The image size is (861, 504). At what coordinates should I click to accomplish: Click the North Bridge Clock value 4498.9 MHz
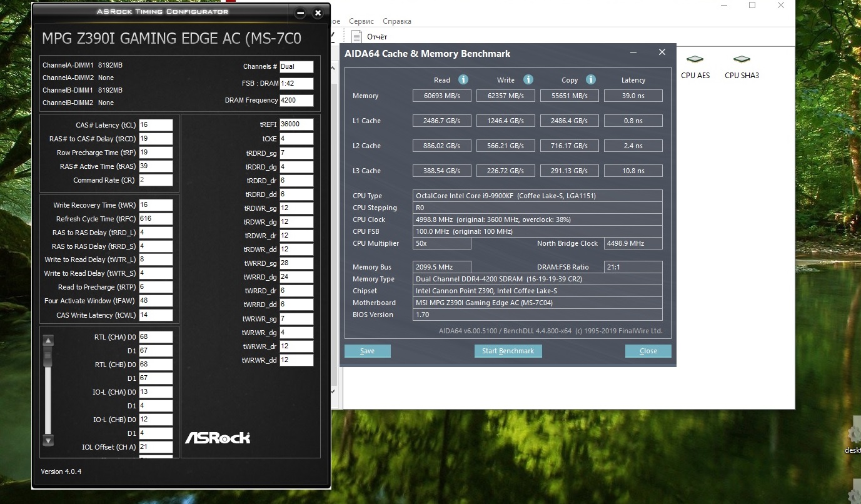633,243
